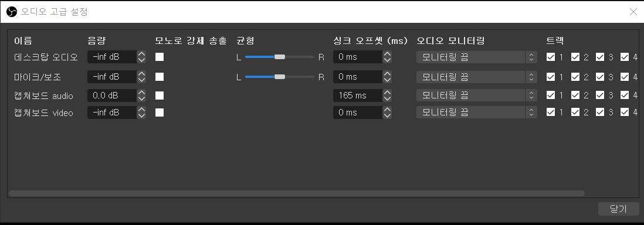
Task: Uncheck track 2 for 마이크/보조
Action: click(x=575, y=77)
